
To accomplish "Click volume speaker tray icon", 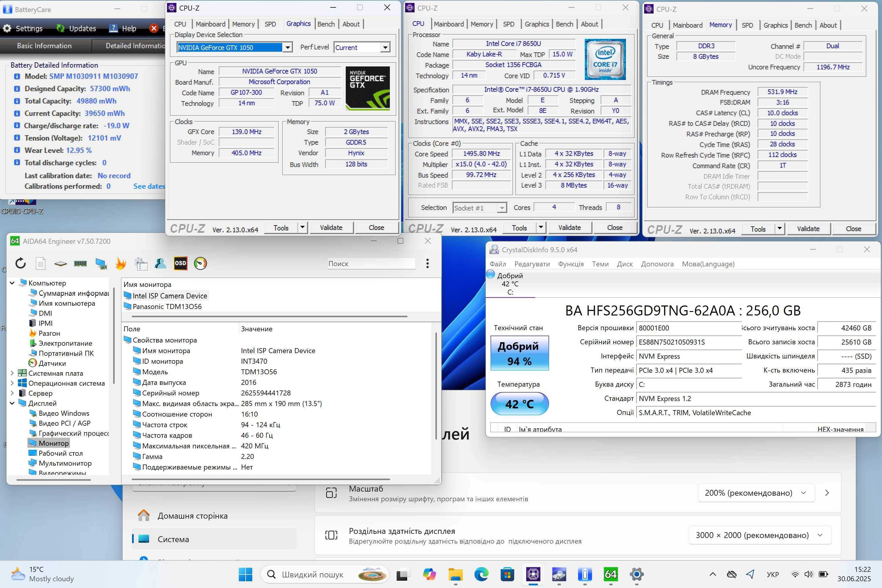I will [x=808, y=574].
